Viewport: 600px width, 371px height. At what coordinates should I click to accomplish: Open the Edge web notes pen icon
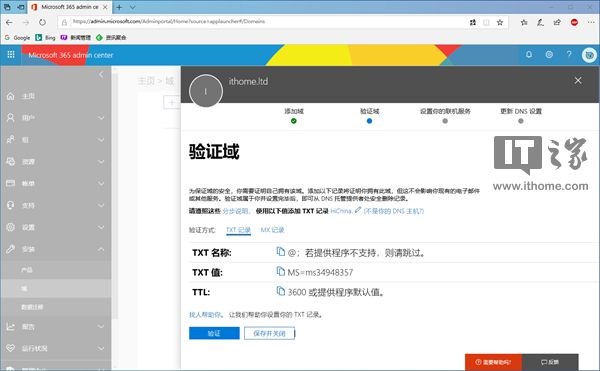pyautogui.click(x=540, y=22)
